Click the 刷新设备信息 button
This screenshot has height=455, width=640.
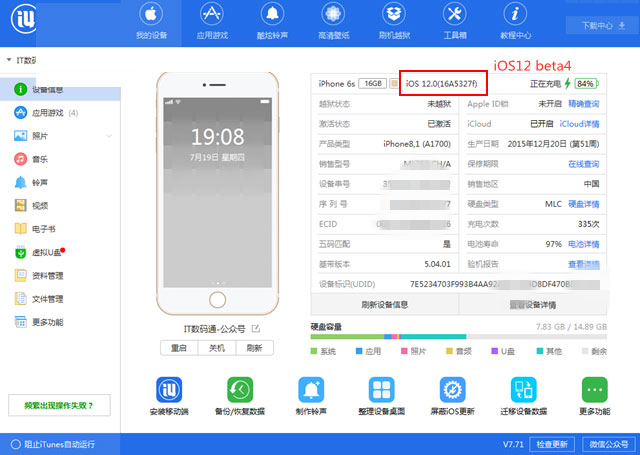[x=385, y=305]
